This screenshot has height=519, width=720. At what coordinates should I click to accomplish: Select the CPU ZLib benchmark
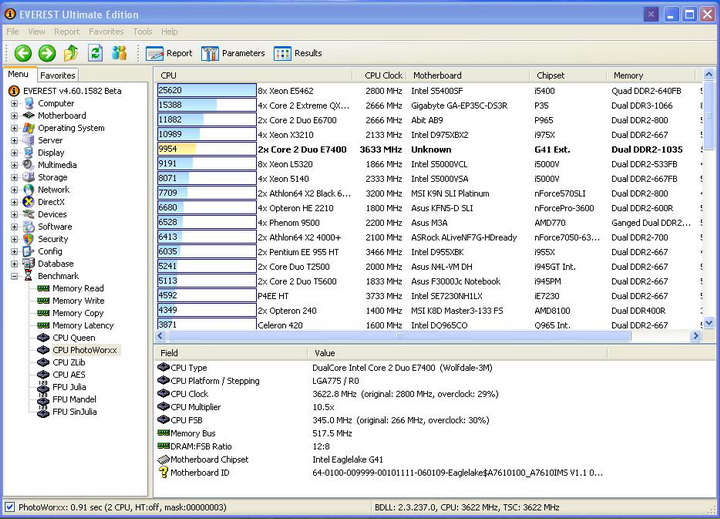68,362
